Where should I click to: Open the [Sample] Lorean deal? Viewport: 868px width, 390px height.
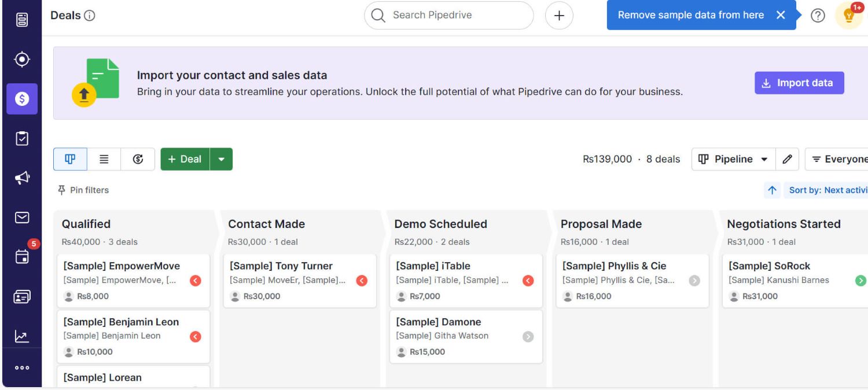[x=133, y=377]
